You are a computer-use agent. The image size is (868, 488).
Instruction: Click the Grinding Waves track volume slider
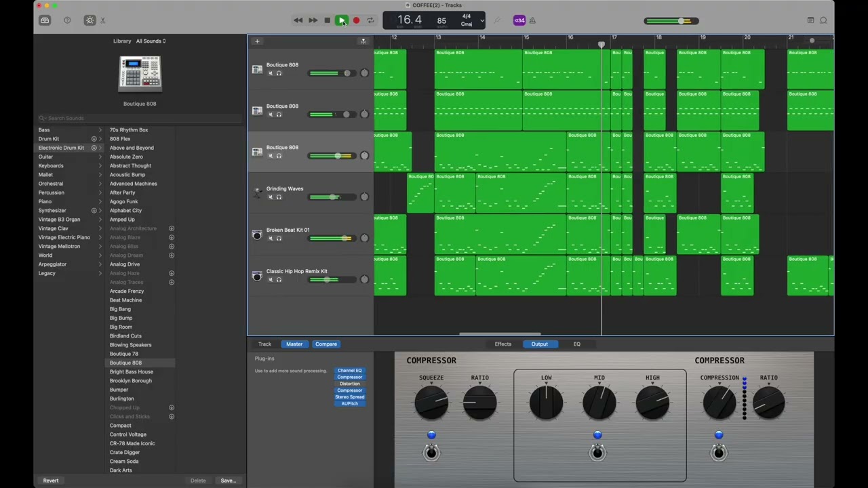pyautogui.click(x=331, y=197)
